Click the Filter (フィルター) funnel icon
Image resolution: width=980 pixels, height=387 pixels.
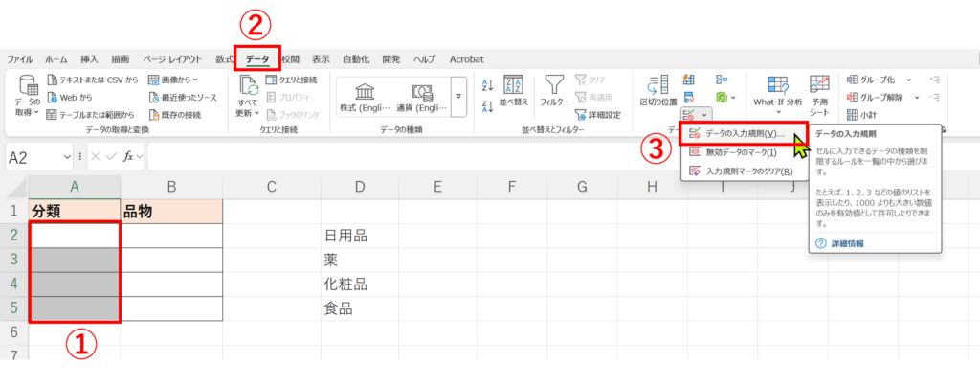(x=554, y=88)
